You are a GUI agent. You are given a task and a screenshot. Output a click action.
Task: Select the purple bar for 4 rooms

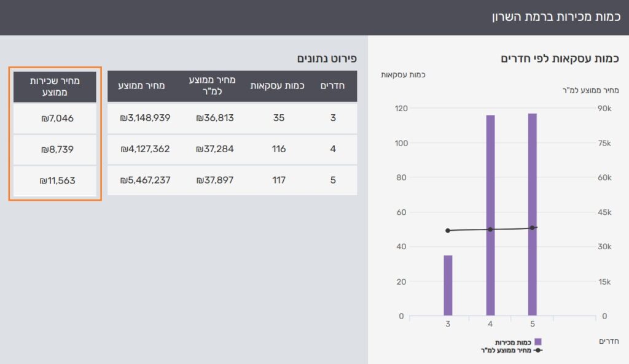click(x=490, y=215)
